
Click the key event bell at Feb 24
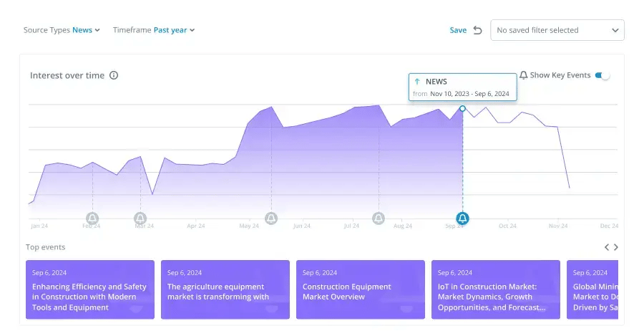coord(92,219)
